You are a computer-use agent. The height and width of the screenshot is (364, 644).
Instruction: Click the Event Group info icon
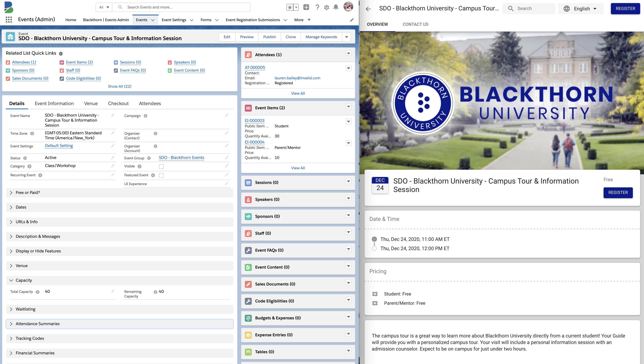[149, 158]
